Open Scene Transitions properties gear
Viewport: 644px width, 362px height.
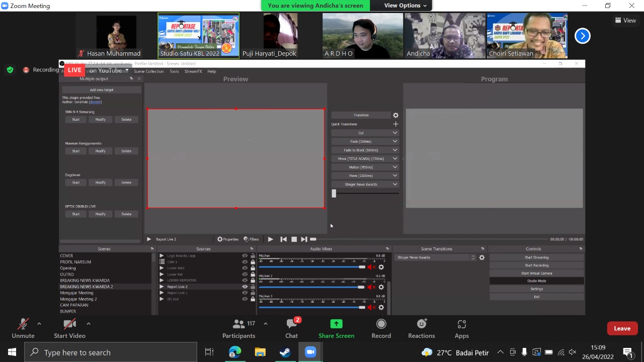click(x=481, y=257)
